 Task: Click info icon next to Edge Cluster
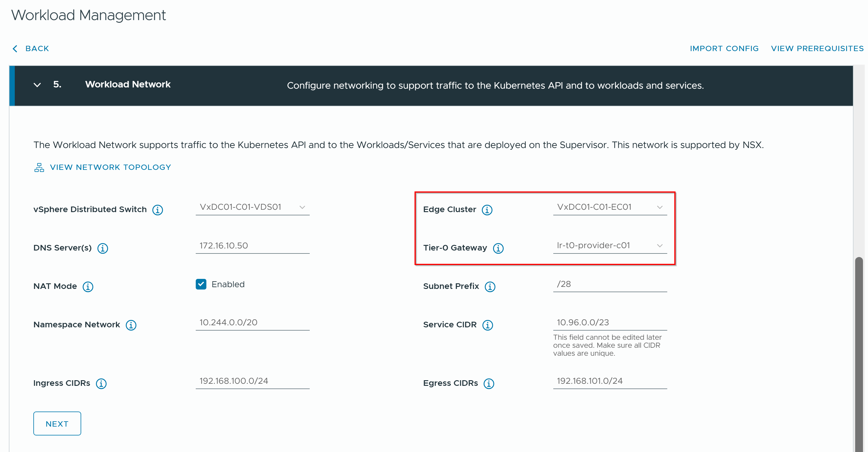click(487, 210)
